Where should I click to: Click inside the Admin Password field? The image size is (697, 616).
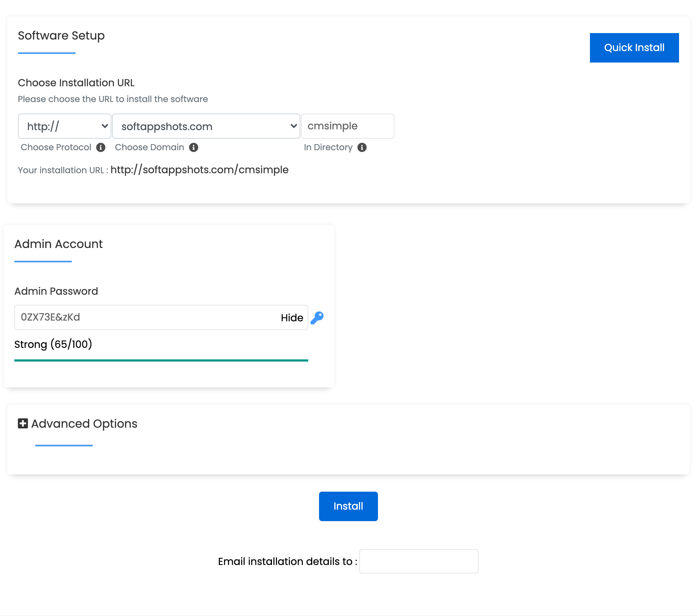click(x=144, y=317)
